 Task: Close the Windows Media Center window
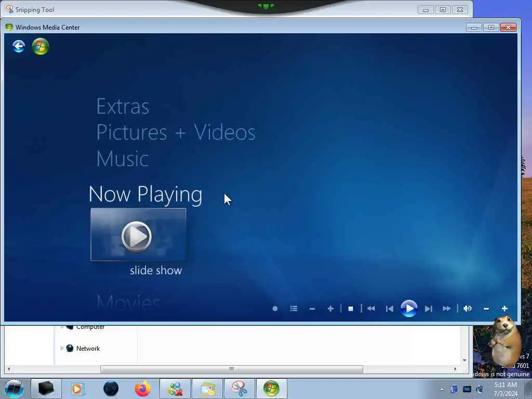pos(508,28)
